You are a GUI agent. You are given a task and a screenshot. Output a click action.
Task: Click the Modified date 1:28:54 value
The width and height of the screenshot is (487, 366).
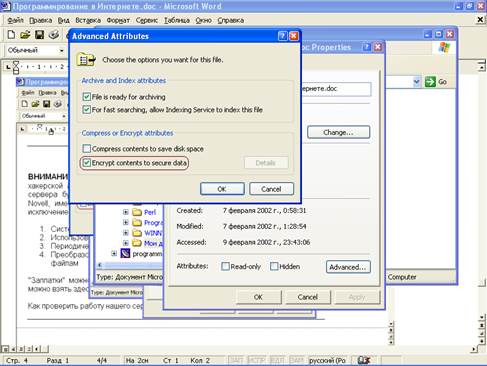point(264,226)
